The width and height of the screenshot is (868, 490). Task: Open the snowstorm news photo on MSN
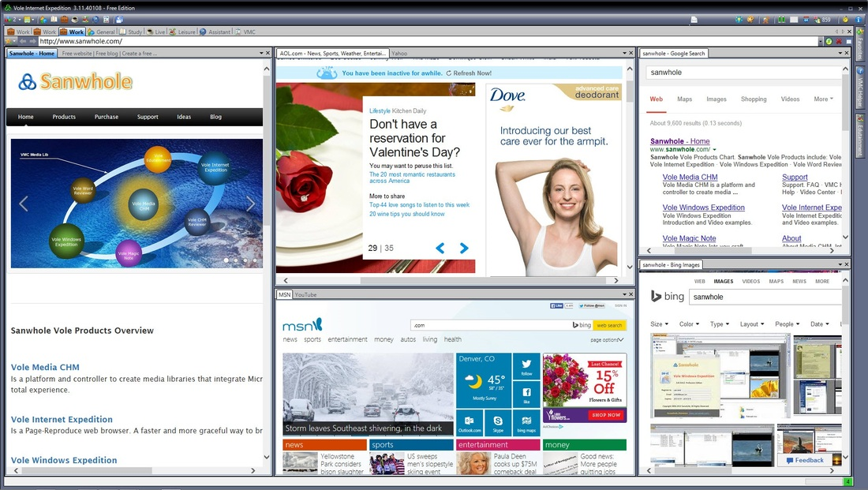pyautogui.click(x=368, y=394)
